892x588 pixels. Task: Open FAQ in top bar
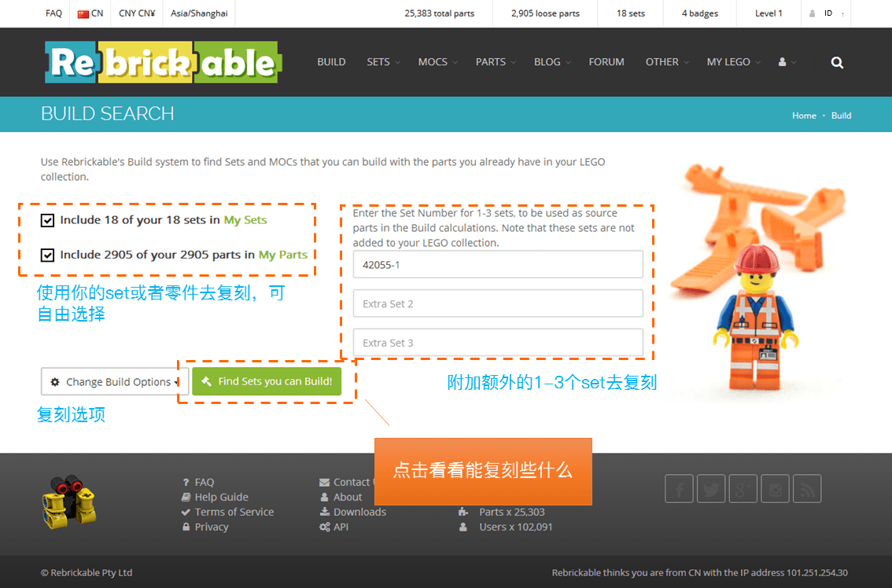pyautogui.click(x=53, y=13)
